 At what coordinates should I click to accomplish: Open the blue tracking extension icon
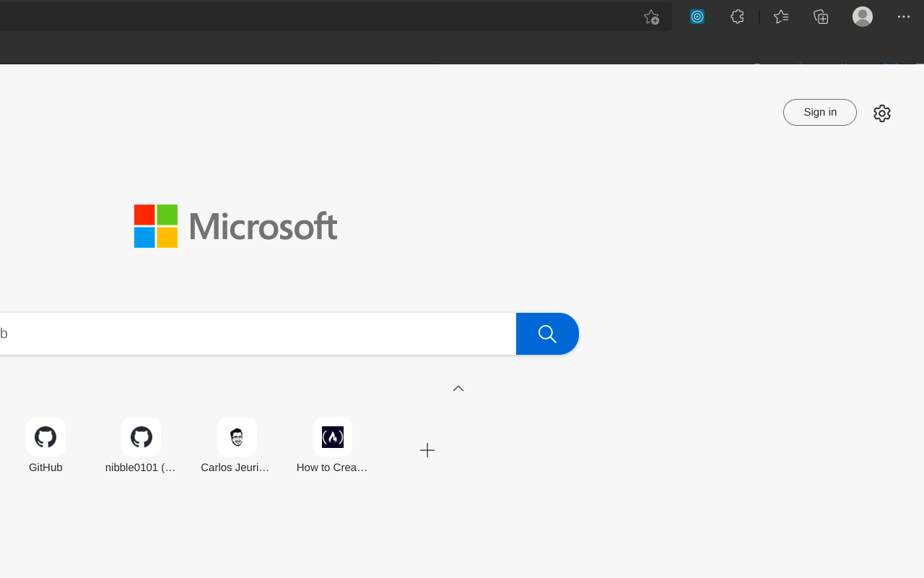click(697, 17)
